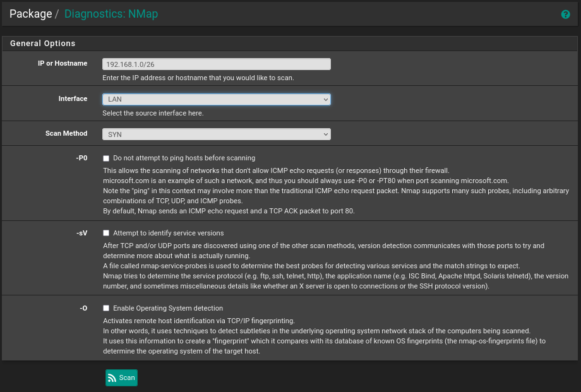Expand the Scan Method dropdown showing SYN
This screenshot has height=392, width=581.
click(x=216, y=134)
